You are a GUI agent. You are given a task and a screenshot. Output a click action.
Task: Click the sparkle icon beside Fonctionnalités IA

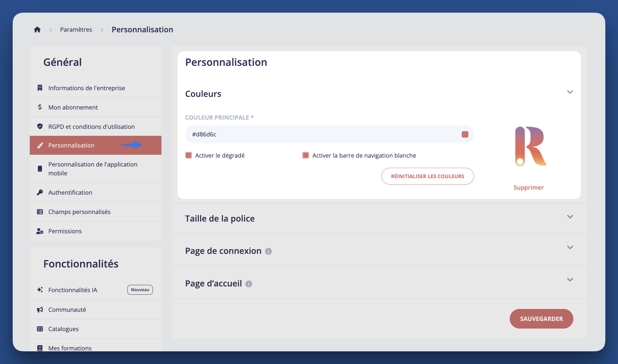[40, 290]
